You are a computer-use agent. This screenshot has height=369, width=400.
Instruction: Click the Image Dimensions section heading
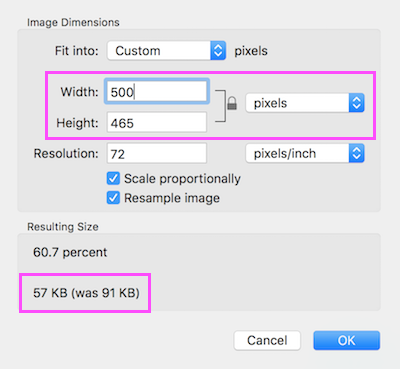73,23
